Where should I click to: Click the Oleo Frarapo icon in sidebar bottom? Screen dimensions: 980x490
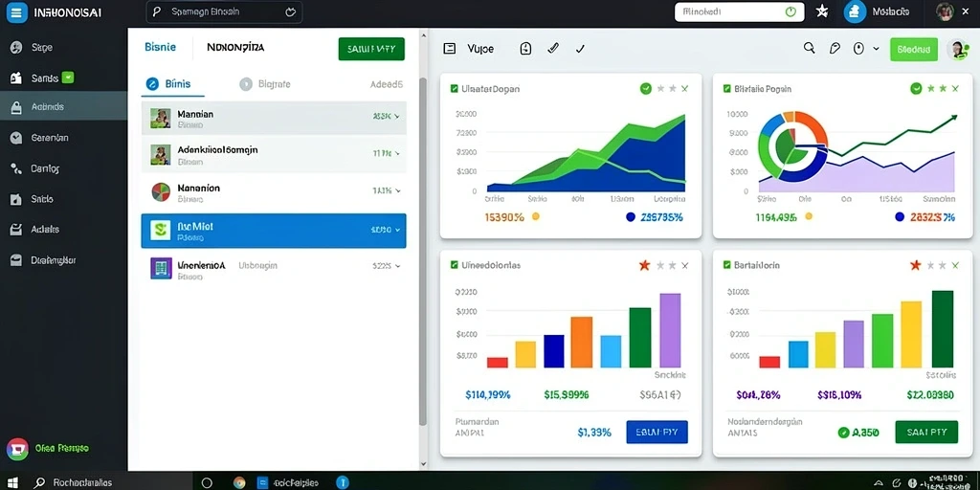pyautogui.click(x=17, y=449)
